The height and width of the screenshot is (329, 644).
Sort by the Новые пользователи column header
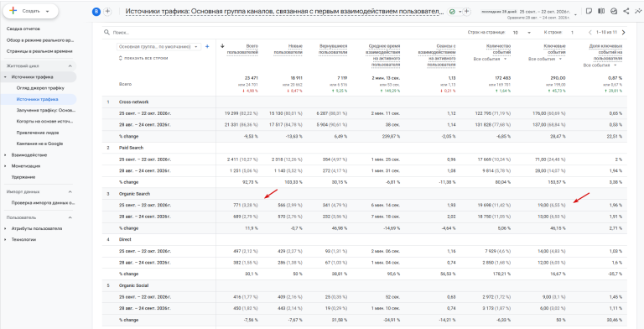point(288,50)
